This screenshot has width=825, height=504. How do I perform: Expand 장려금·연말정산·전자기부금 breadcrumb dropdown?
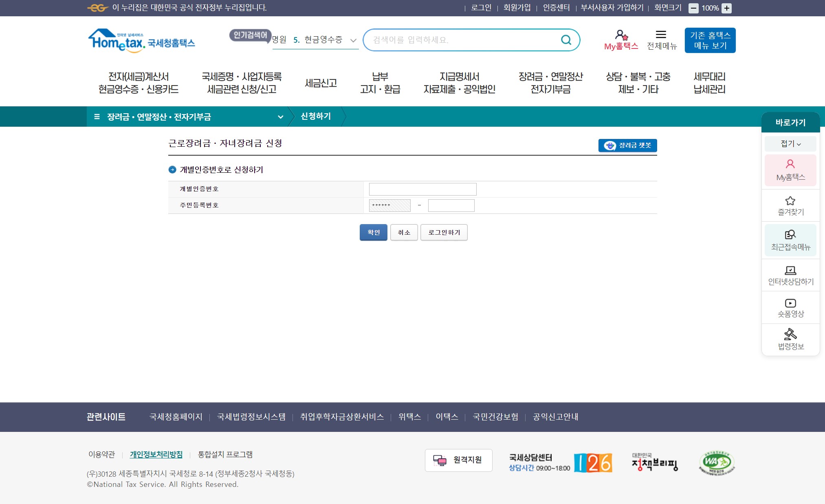click(x=280, y=117)
